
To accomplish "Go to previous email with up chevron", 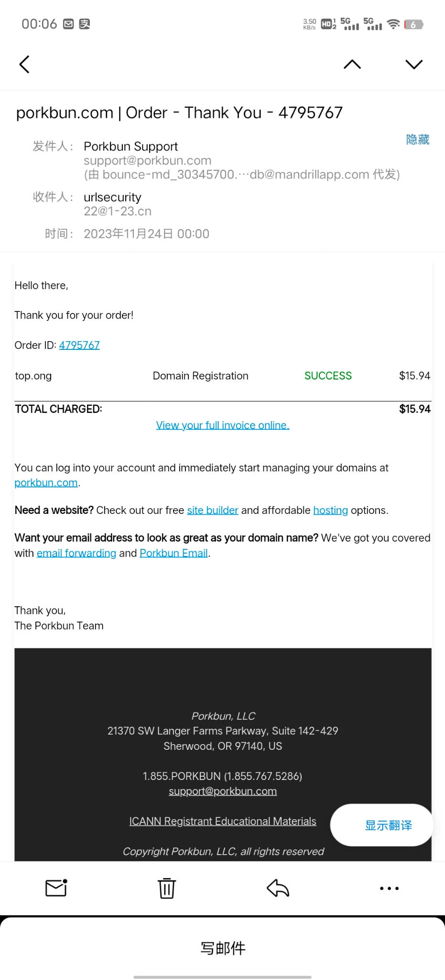I will click(352, 65).
